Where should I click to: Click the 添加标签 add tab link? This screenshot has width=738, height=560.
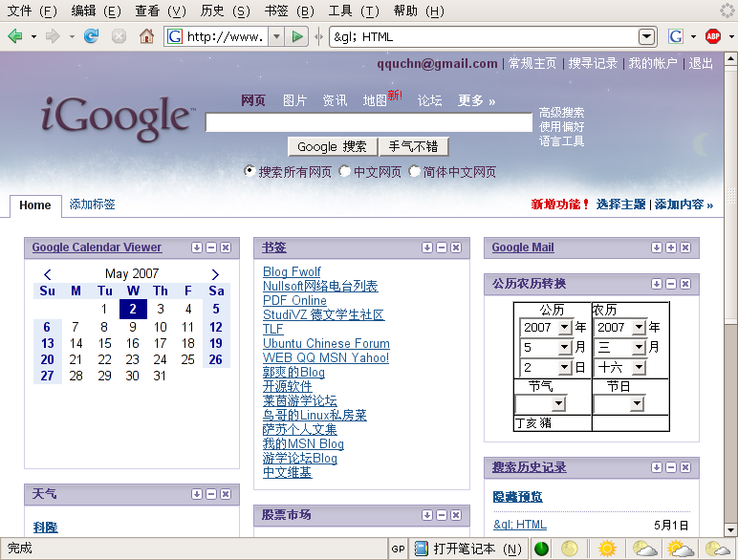pyautogui.click(x=92, y=205)
